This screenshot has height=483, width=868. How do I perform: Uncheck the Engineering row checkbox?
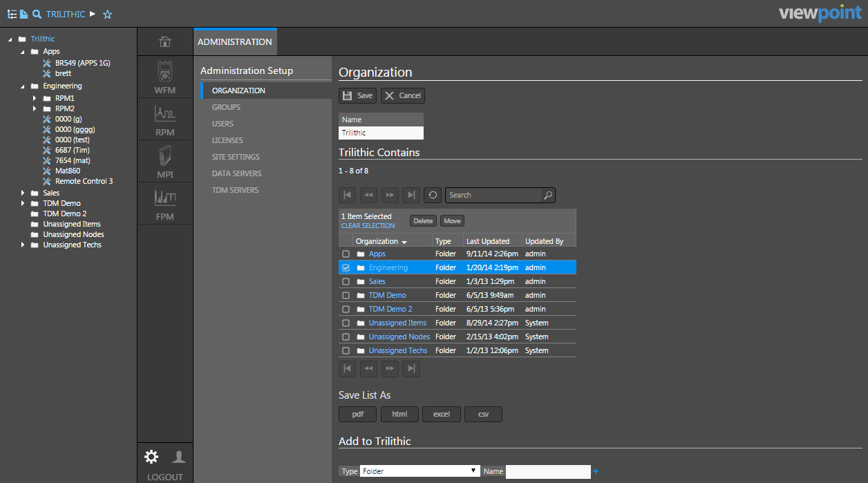[x=346, y=267]
